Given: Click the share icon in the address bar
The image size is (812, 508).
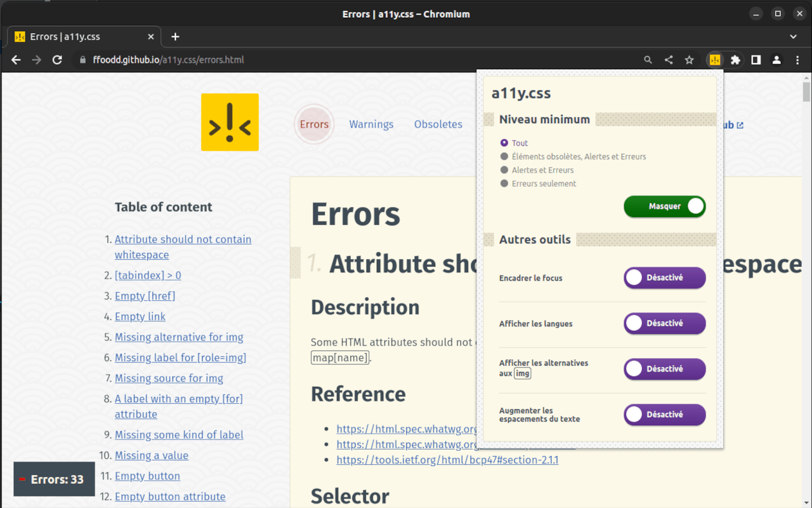Looking at the screenshot, I should (668, 60).
